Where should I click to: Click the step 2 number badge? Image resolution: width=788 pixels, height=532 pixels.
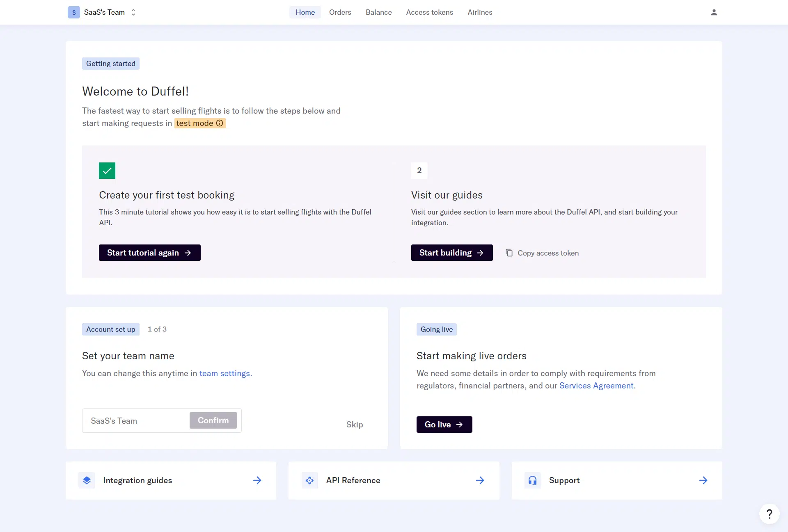point(419,171)
